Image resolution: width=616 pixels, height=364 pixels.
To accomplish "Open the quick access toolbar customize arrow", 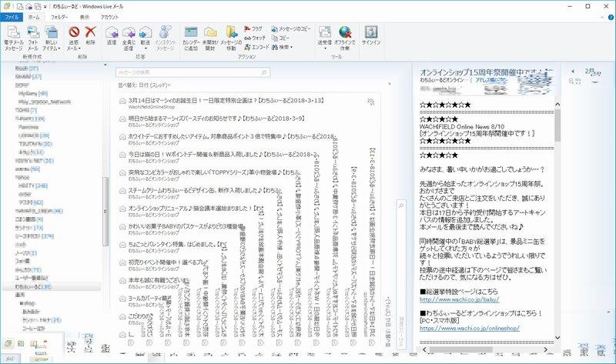I will click(45, 7).
